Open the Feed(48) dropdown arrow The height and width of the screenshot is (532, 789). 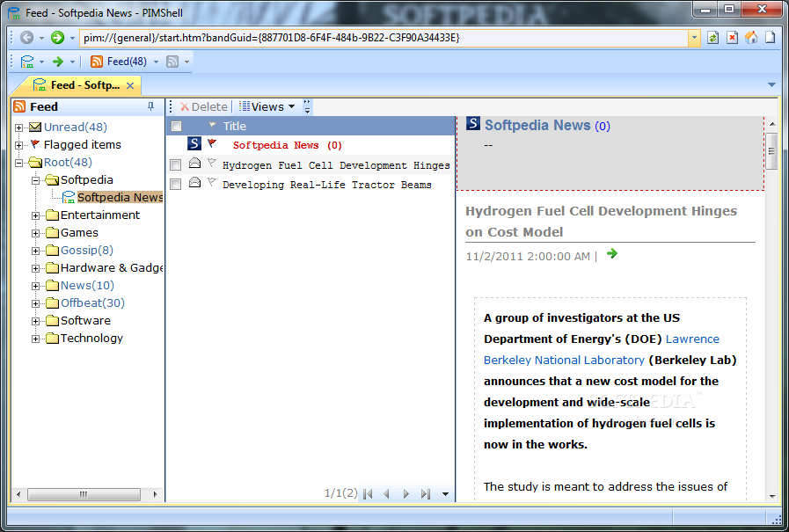(x=156, y=62)
